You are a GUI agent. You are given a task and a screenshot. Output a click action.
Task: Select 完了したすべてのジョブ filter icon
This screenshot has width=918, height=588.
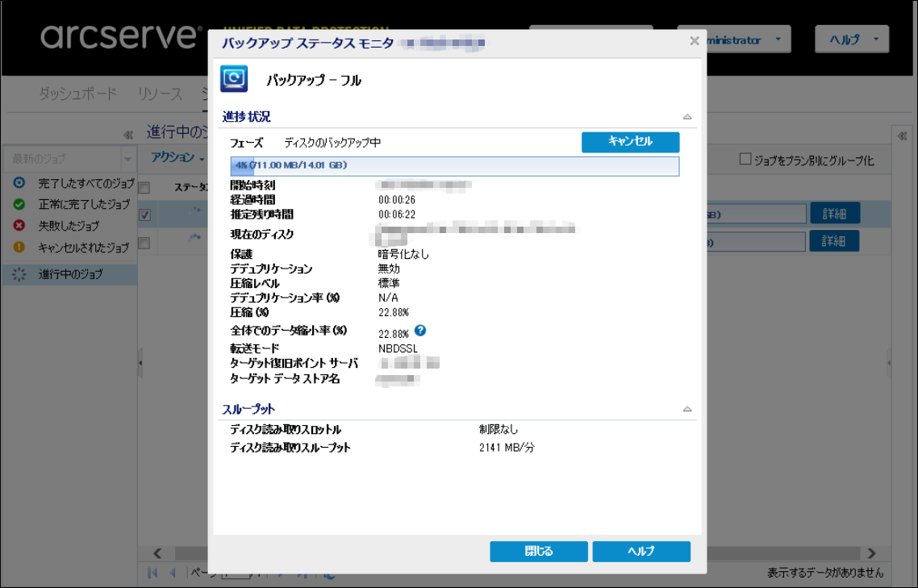[19, 184]
